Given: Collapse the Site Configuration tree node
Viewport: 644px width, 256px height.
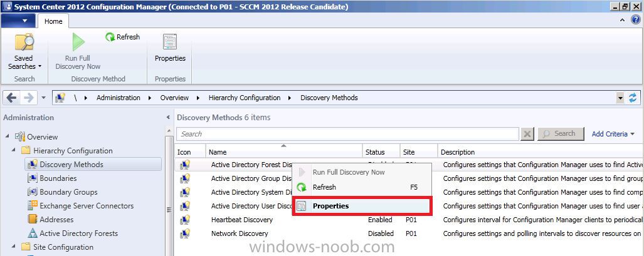Looking at the screenshot, I should pyautogui.click(x=14, y=247).
